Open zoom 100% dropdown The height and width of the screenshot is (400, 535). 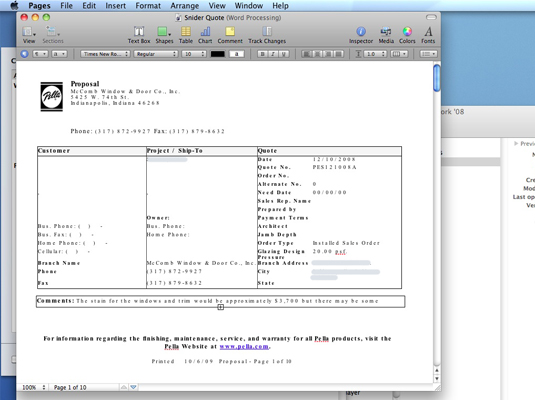coord(33,387)
